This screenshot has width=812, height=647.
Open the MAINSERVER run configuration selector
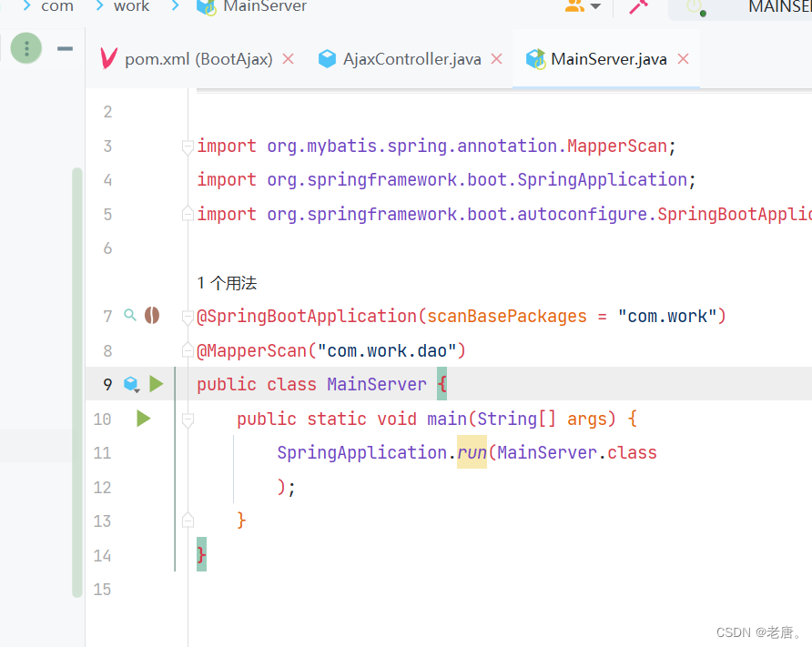click(x=740, y=7)
